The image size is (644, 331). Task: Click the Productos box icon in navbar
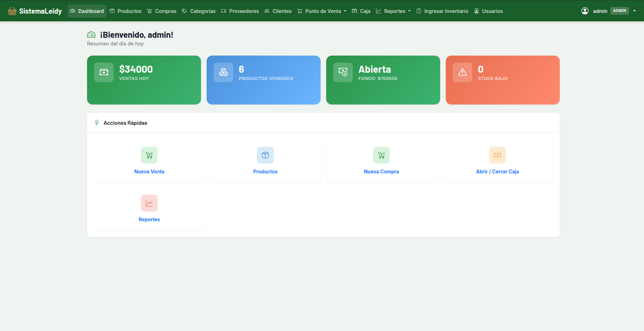tap(112, 11)
